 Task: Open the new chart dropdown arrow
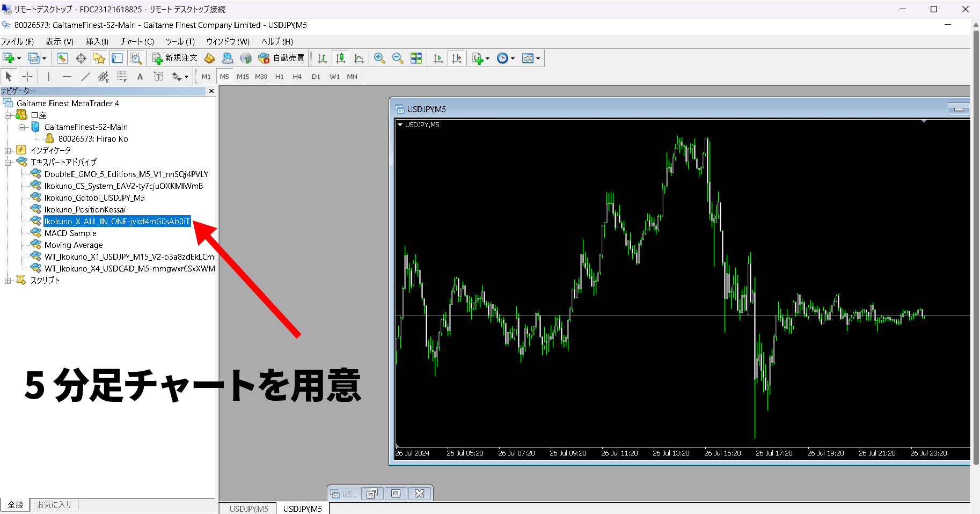19,58
